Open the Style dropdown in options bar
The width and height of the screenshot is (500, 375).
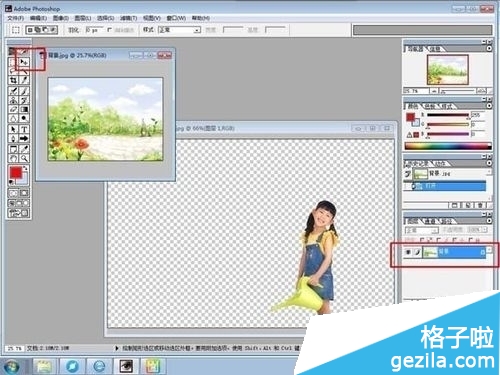179,30
